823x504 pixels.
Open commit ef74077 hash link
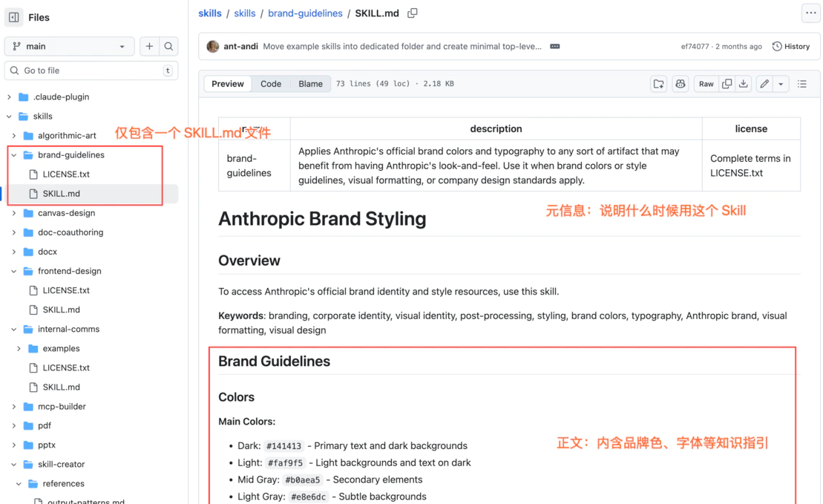695,46
